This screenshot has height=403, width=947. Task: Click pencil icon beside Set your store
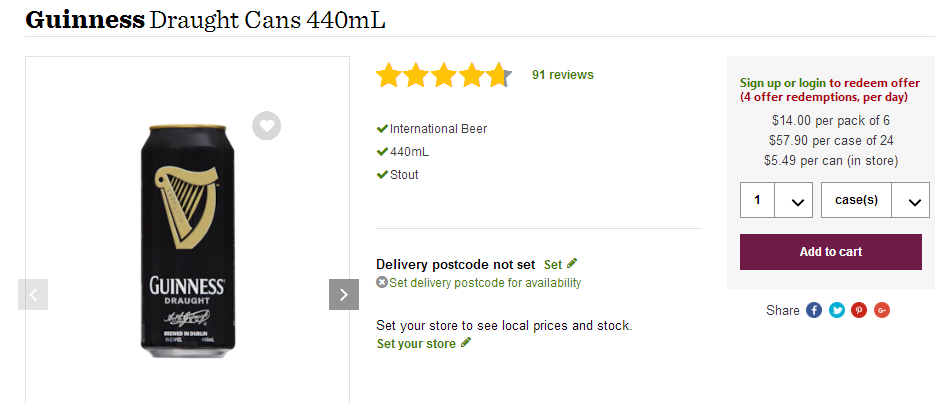(466, 343)
